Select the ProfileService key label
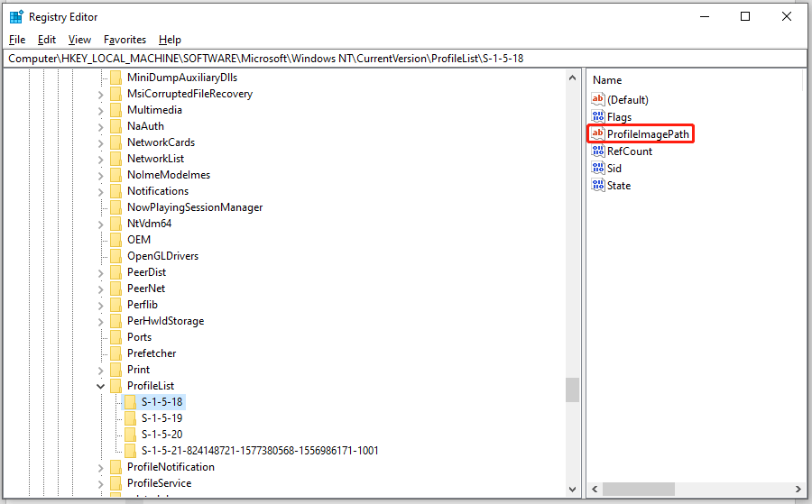 pyautogui.click(x=160, y=483)
